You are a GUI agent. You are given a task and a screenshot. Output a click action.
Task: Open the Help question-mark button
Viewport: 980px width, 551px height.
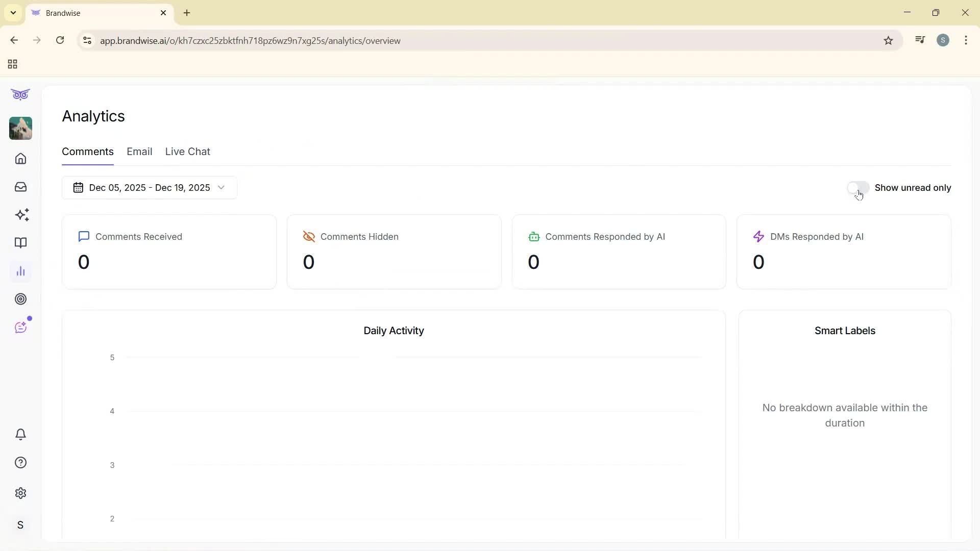20,462
